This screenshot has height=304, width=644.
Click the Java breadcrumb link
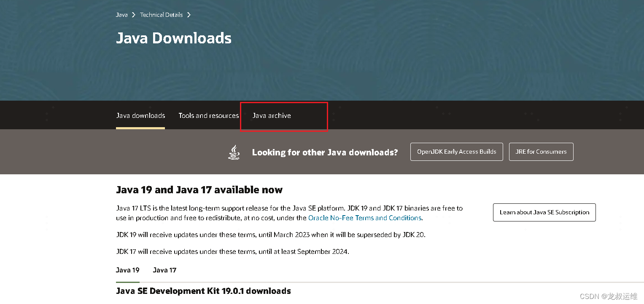pos(121,14)
